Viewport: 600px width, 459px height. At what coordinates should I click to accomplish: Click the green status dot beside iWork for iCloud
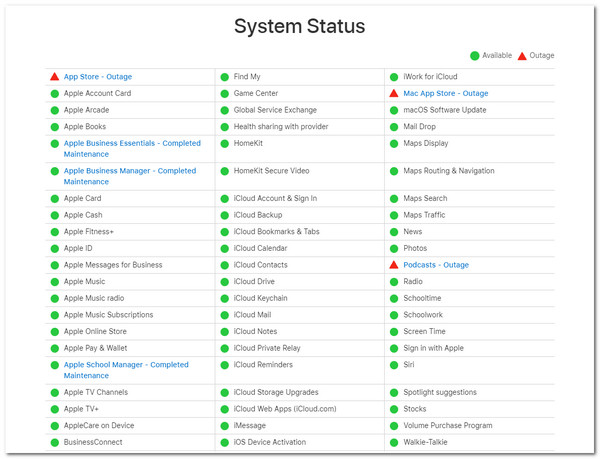[x=394, y=77]
